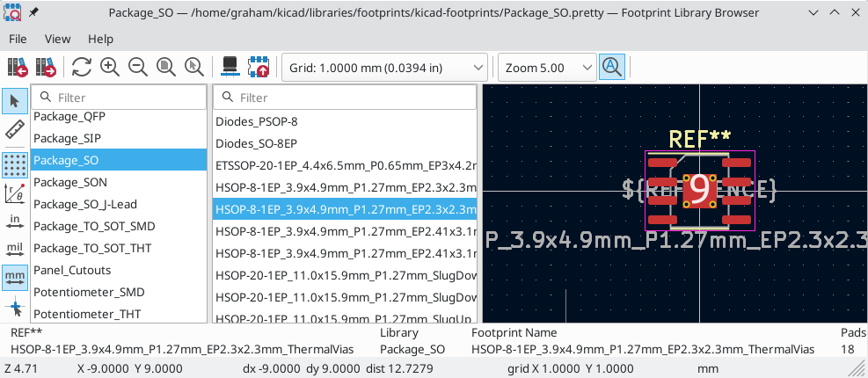
Task: Zoom in on the canvas
Action: point(110,67)
